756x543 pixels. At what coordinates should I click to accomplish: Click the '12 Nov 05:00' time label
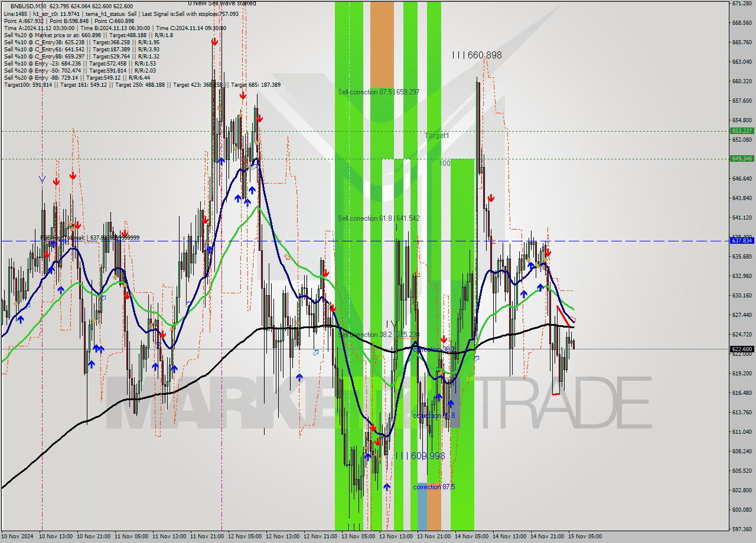(245, 537)
